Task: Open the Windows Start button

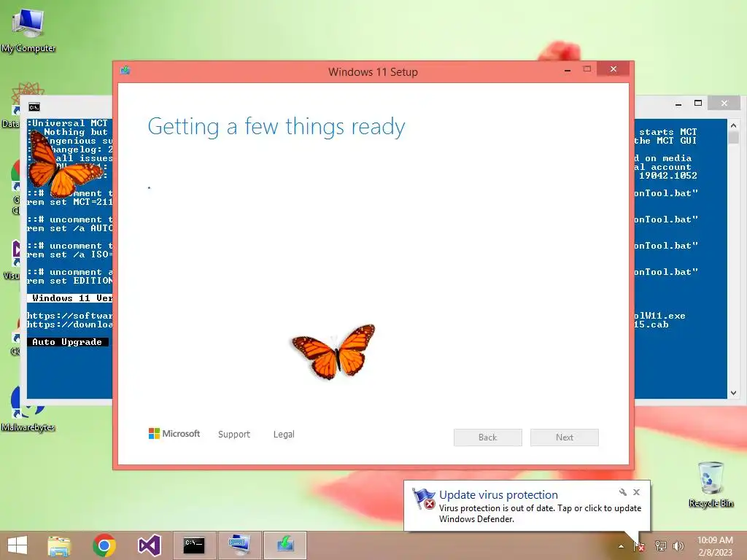Action: tap(18, 545)
